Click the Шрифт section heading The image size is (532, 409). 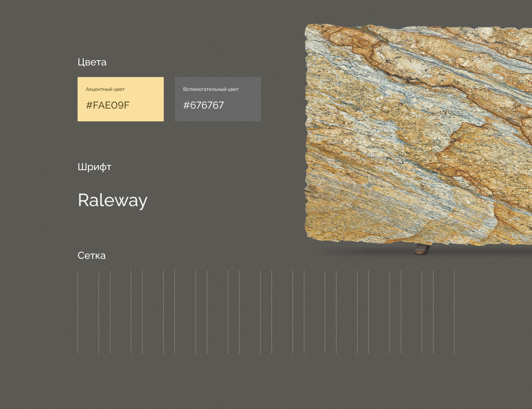(94, 167)
